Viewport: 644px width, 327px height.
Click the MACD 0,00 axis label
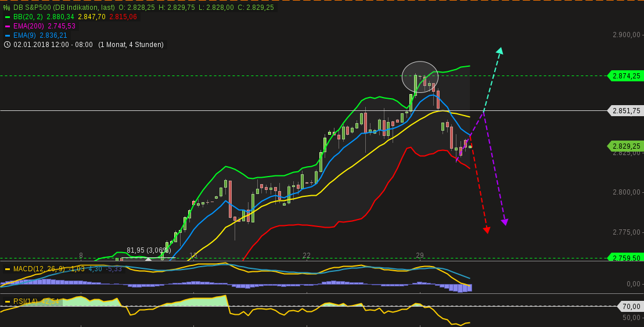pyautogui.click(x=634, y=284)
